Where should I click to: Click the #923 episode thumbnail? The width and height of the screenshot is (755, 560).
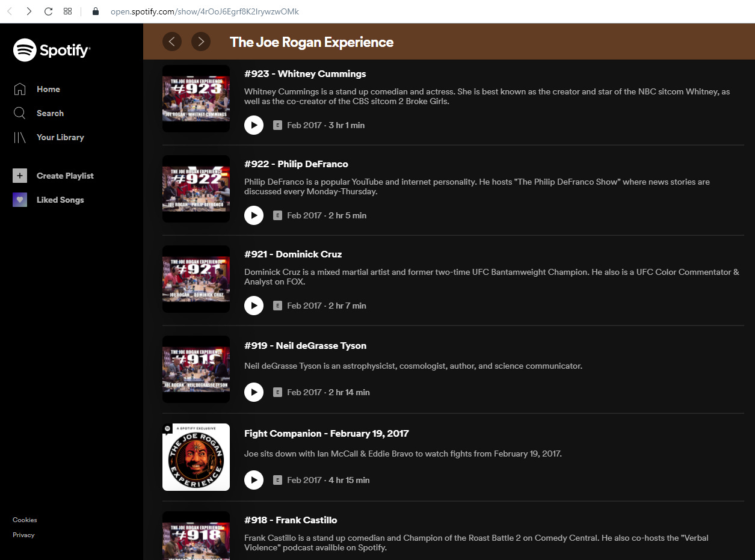(x=196, y=99)
